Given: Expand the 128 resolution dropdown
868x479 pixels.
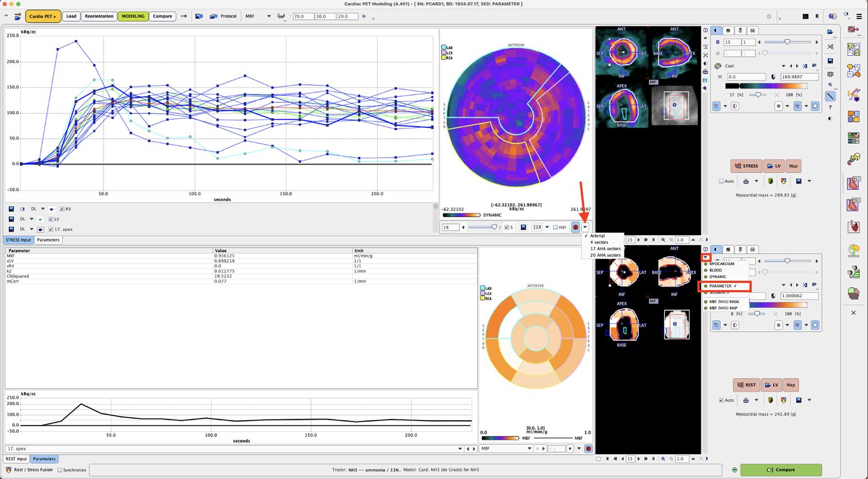Looking at the screenshot, I should (547, 227).
